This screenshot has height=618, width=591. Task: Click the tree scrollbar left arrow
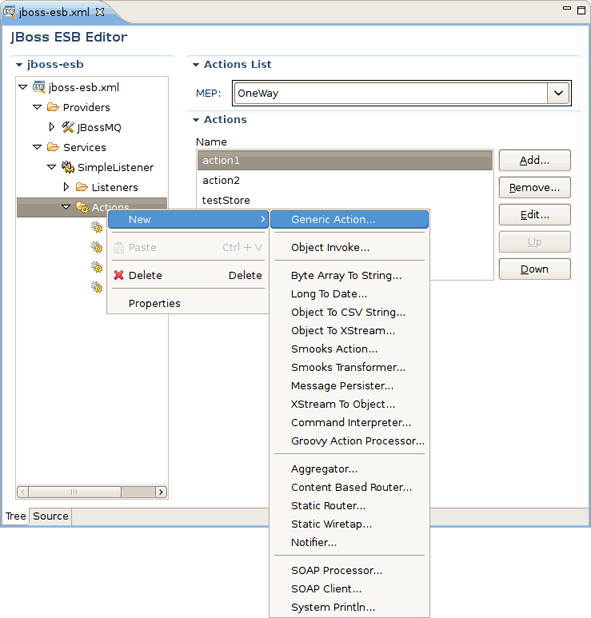(23, 492)
